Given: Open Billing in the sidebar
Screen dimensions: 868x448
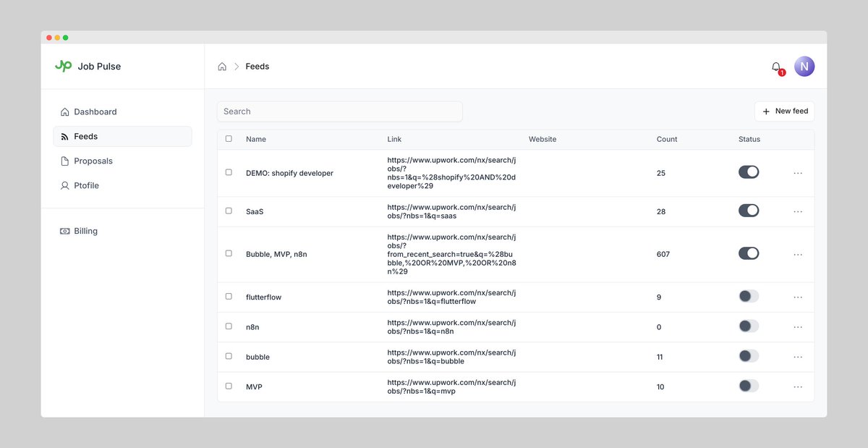Looking at the screenshot, I should click(x=122, y=232).
